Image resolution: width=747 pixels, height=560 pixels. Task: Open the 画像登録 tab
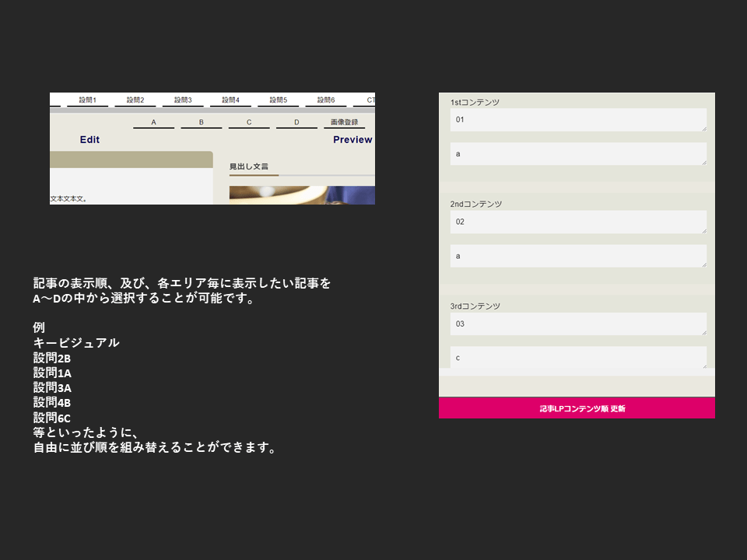pyautogui.click(x=344, y=123)
